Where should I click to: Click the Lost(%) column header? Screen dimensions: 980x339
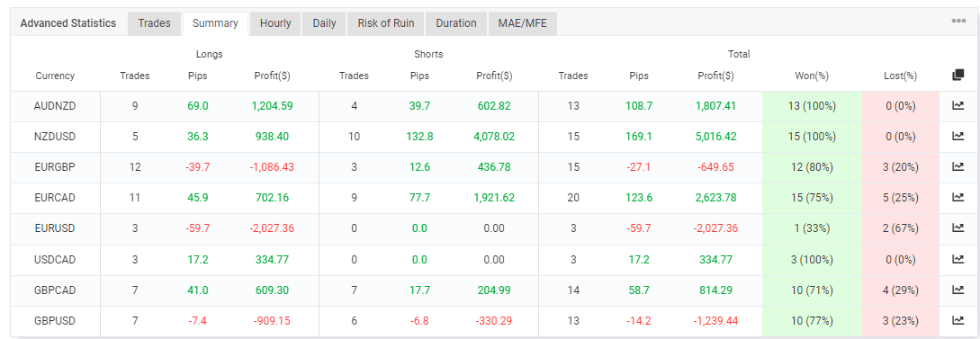(x=901, y=76)
